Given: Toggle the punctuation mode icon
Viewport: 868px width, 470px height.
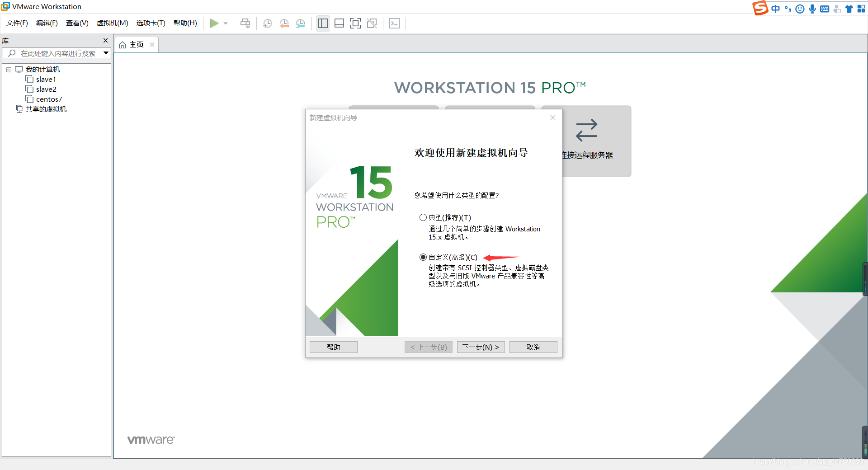Looking at the screenshot, I should coord(788,9).
